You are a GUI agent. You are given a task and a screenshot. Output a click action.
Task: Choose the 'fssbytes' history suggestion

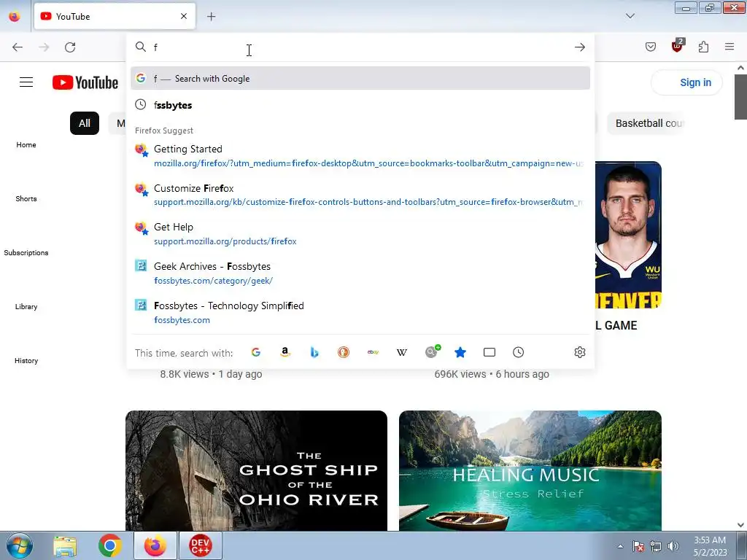pos(360,105)
